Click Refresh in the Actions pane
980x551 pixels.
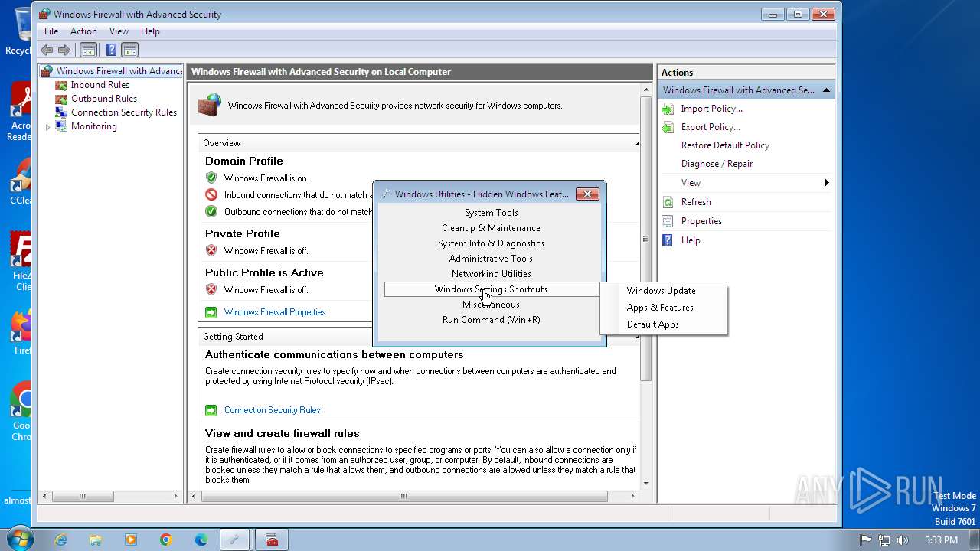tap(696, 202)
